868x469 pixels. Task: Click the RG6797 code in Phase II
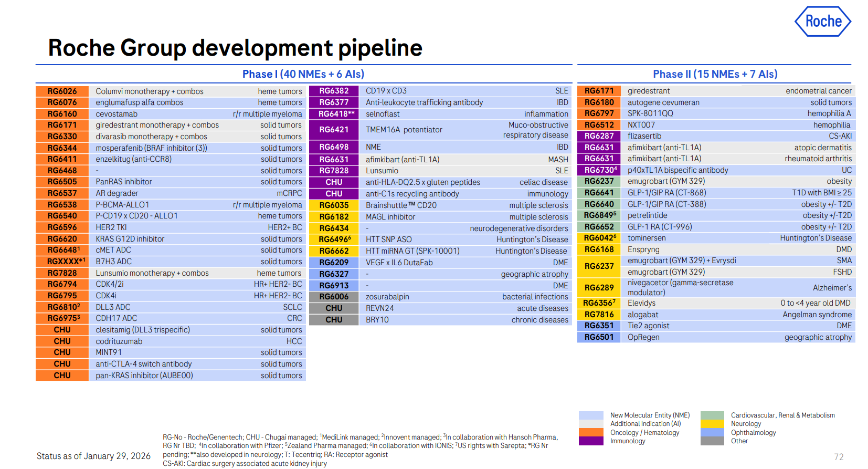tap(599, 113)
